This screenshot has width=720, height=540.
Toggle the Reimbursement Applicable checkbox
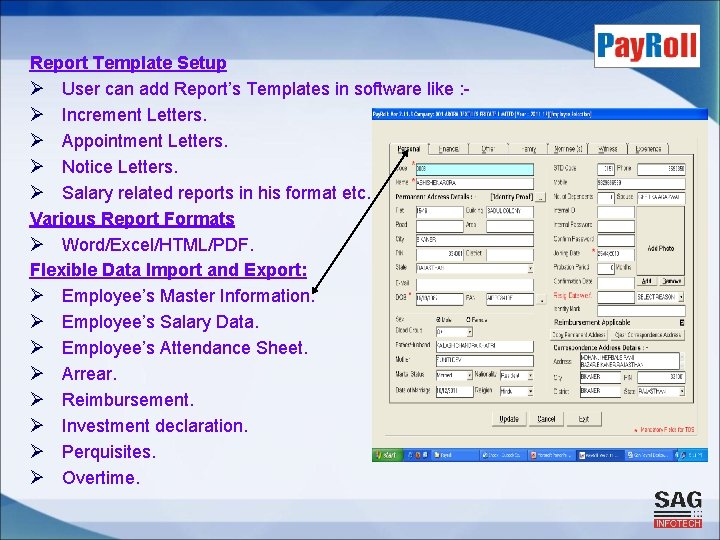pos(682,323)
